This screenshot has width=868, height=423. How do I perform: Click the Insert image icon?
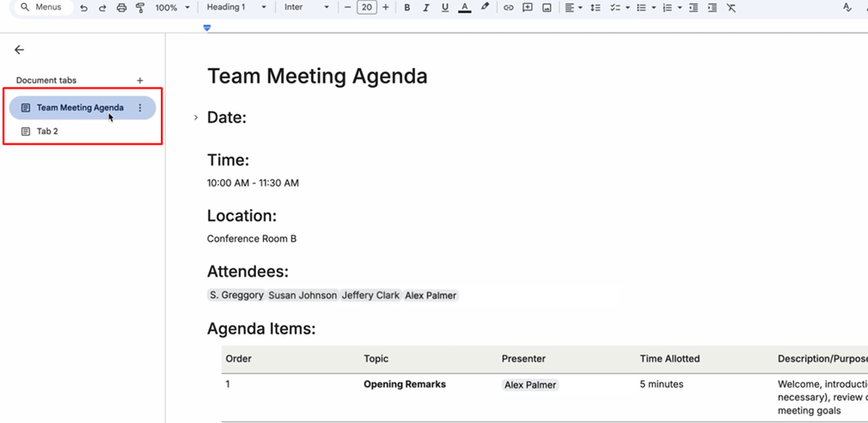pos(546,8)
